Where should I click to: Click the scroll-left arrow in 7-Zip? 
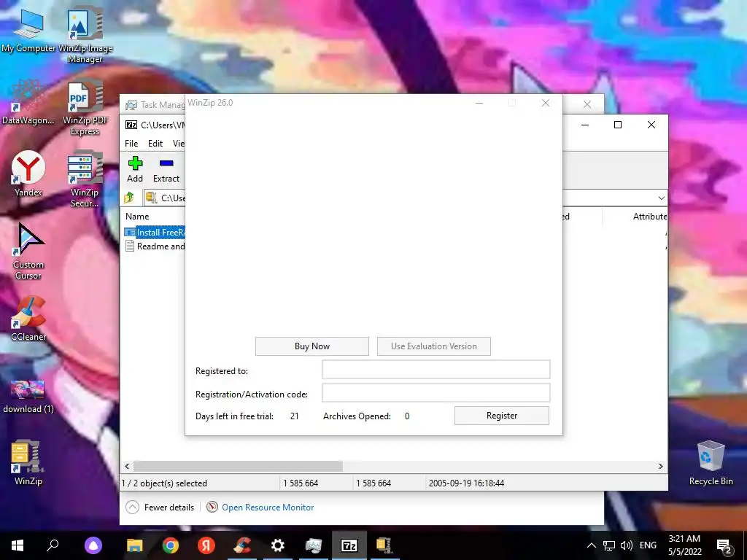(x=127, y=466)
